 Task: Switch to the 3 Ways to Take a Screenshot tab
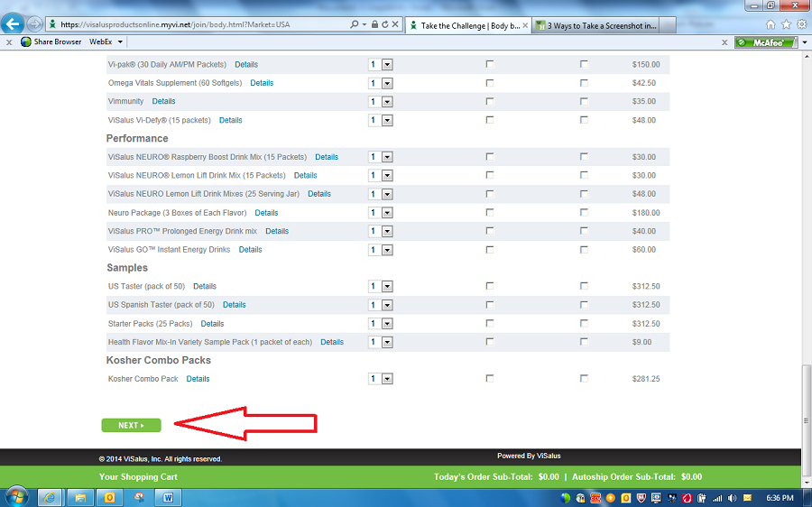tap(602, 25)
